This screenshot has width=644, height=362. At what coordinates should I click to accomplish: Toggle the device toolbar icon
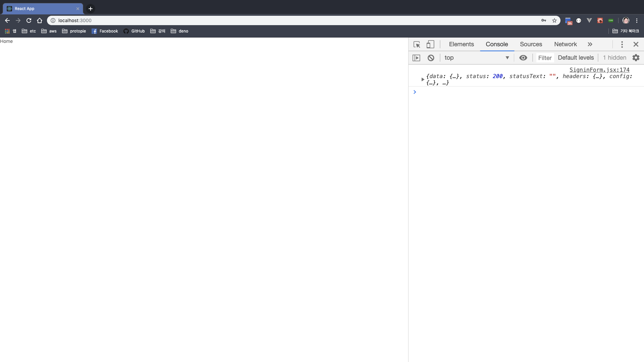point(430,44)
